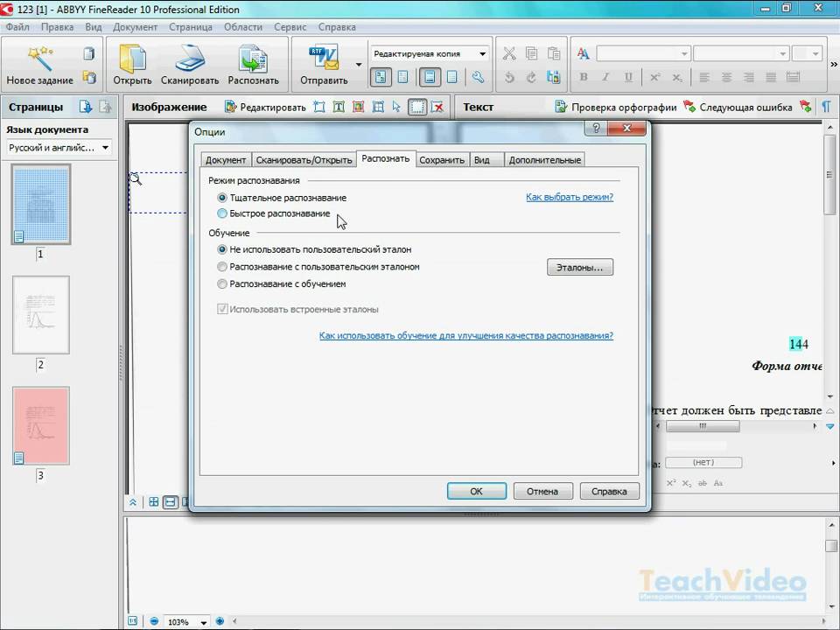840x630 pixels.
Task: Click zoom in plus icon at bottom
Action: (x=220, y=621)
